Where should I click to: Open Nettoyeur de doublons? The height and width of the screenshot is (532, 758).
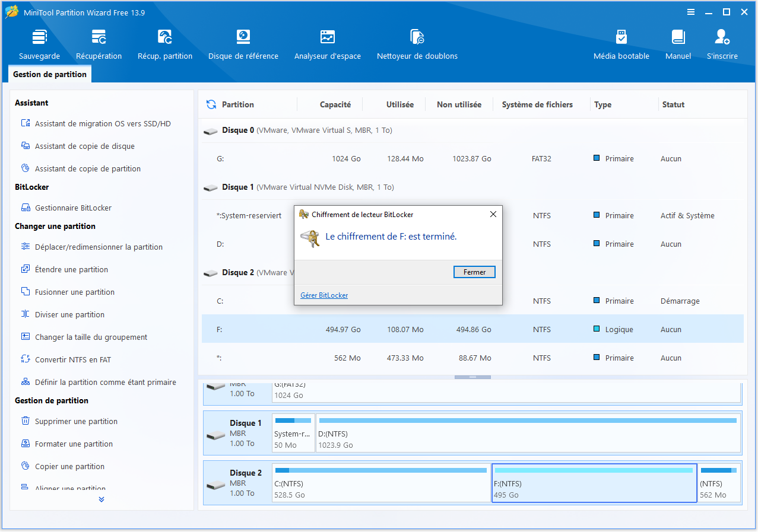pyautogui.click(x=417, y=44)
